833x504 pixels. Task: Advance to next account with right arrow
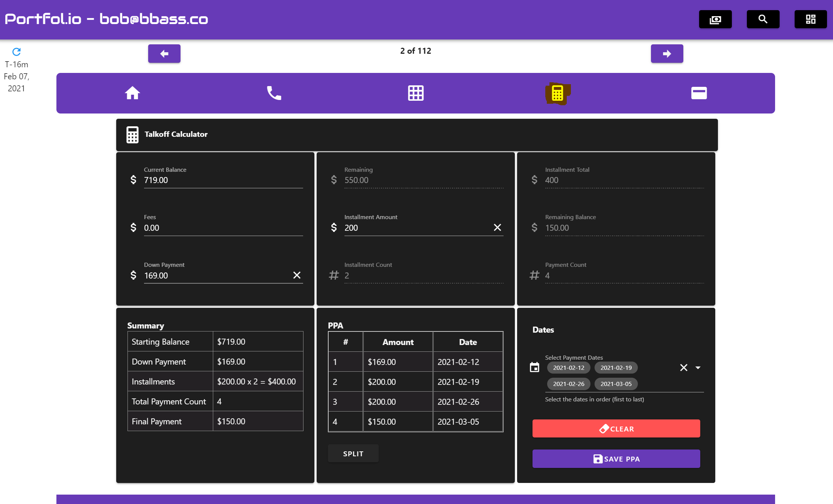[x=667, y=54]
